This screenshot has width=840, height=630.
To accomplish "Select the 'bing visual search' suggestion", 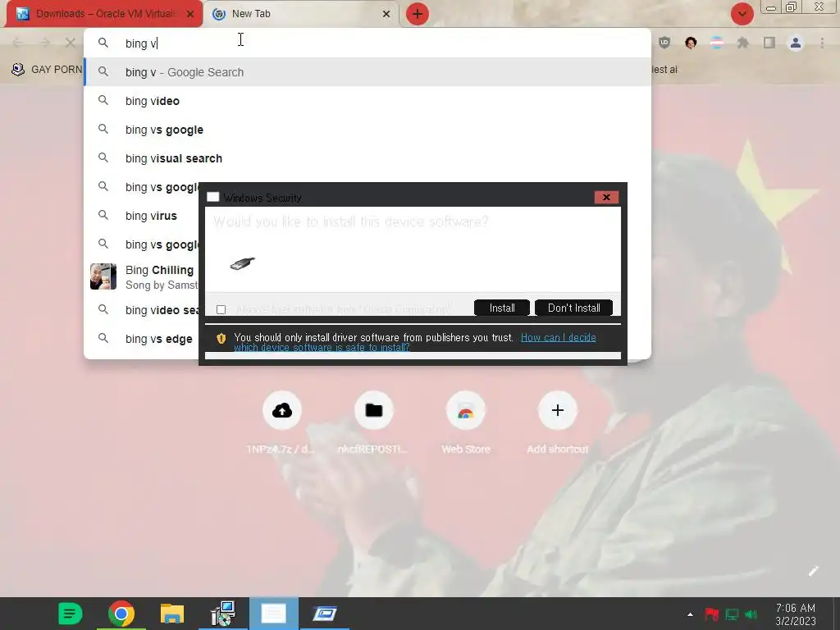I will tap(367, 158).
